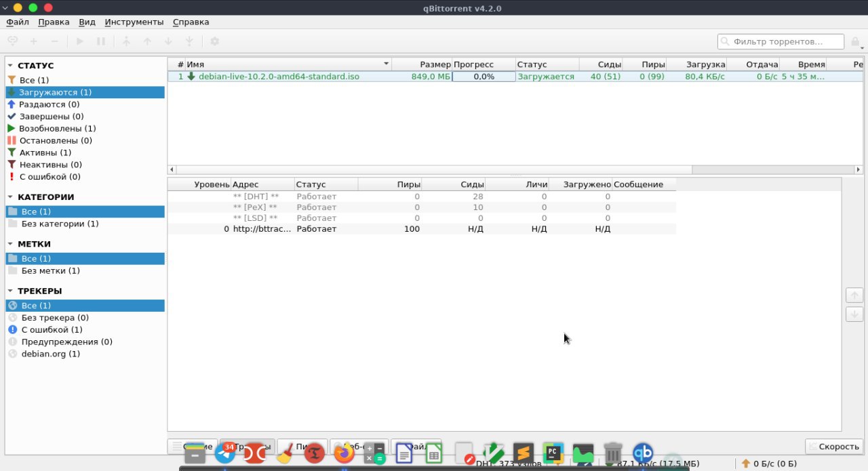Click the left arrow of the horizontal scrollbar
This screenshot has height=471, width=868.
(x=172, y=169)
